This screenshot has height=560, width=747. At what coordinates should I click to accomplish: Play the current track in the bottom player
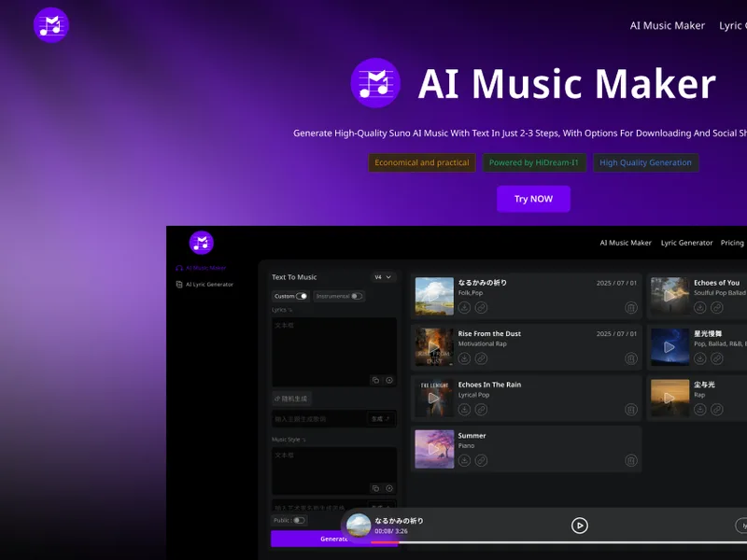(579, 525)
